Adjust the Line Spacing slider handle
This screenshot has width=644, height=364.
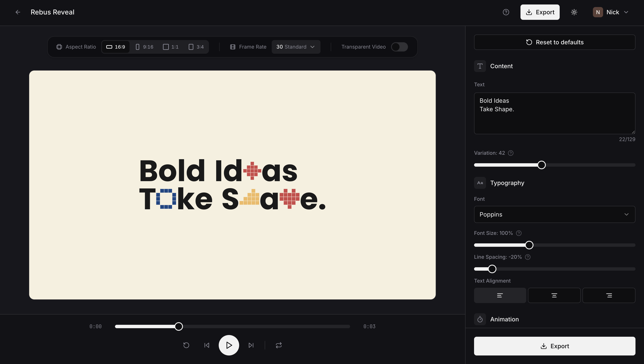(x=492, y=269)
